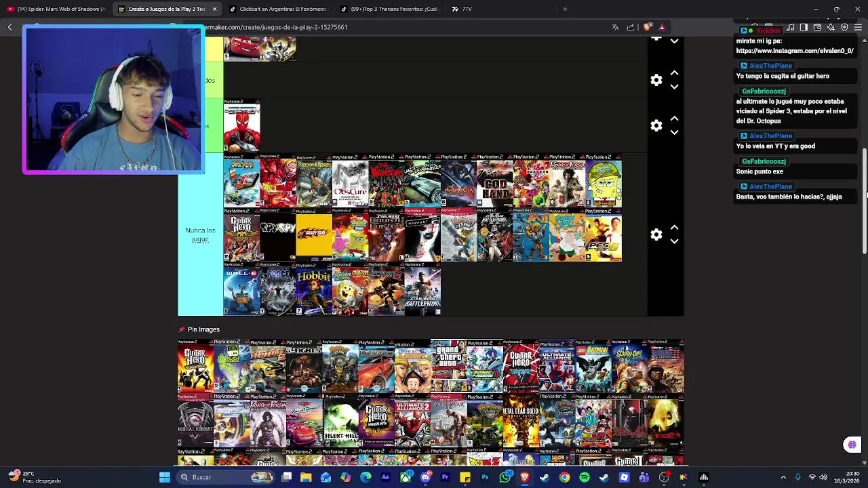Open Google Chrome from the taskbar
Viewport: 868px width, 488px height.
pyautogui.click(x=564, y=477)
